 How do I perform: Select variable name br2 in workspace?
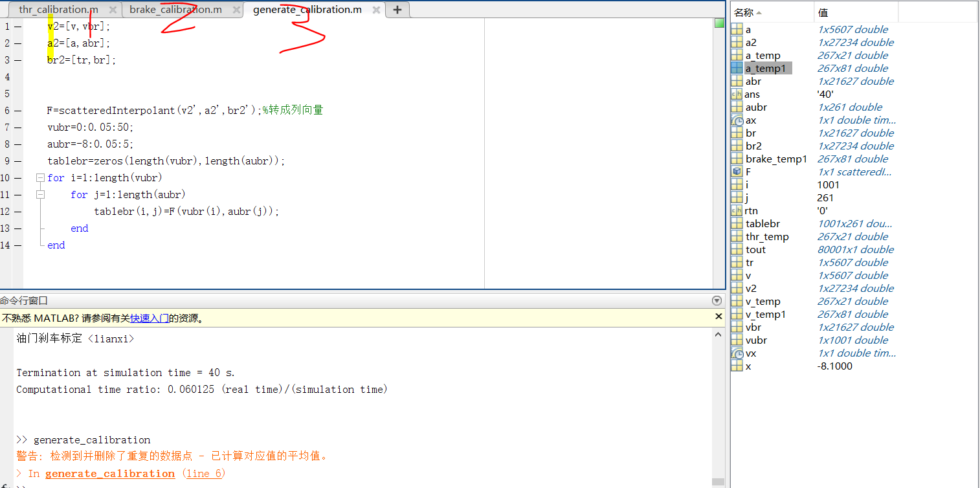point(753,146)
